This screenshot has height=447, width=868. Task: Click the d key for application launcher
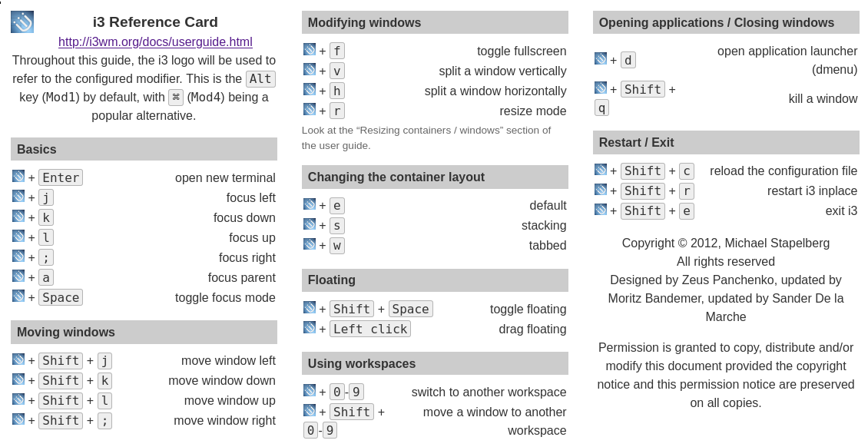coord(628,60)
